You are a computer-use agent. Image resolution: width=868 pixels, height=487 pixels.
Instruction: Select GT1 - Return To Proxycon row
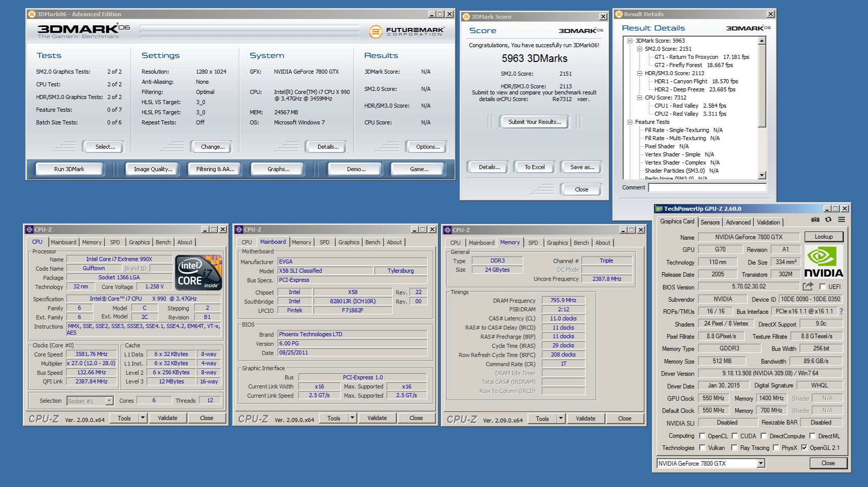702,57
